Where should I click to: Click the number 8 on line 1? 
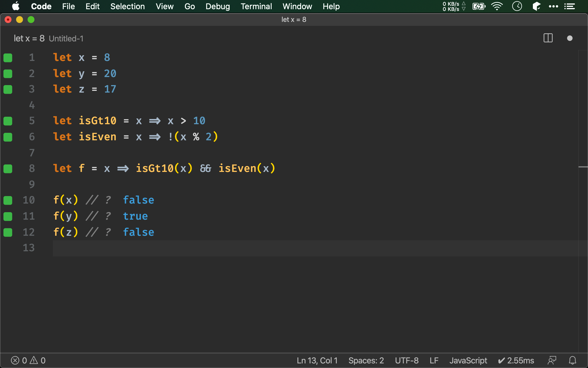pos(107,57)
